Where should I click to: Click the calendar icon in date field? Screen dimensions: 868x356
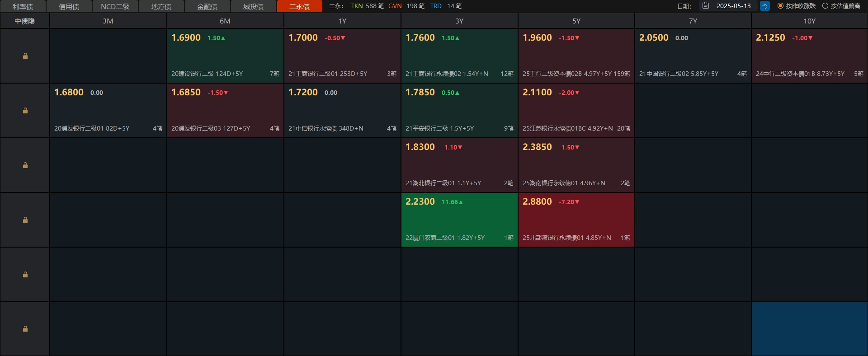click(705, 6)
